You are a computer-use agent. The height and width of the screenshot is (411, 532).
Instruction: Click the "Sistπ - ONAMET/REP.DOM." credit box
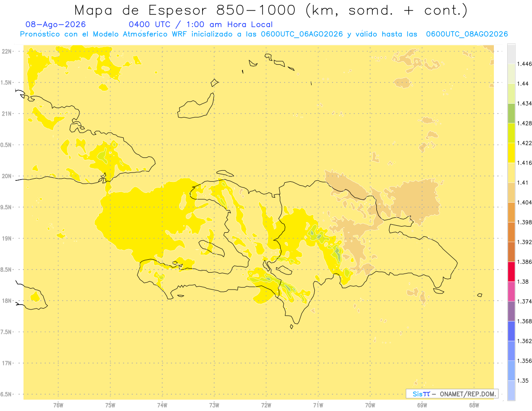pyautogui.click(x=452, y=394)
